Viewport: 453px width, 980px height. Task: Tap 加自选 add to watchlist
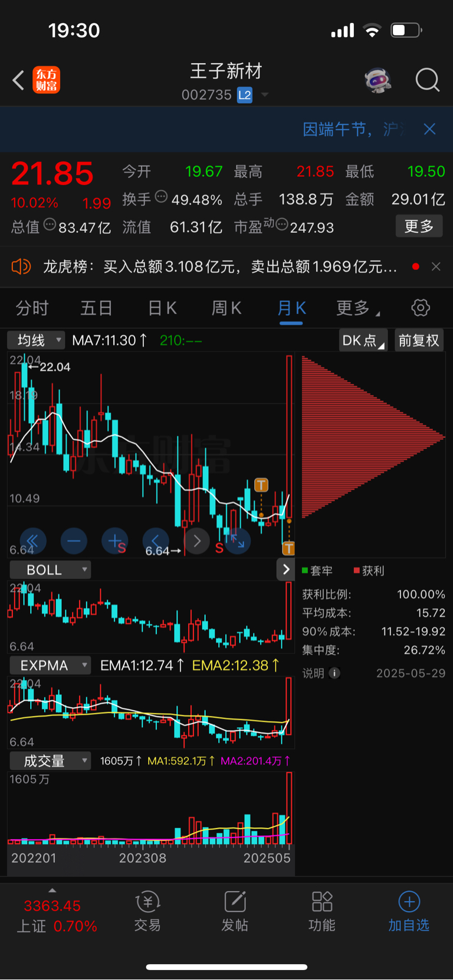click(x=409, y=911)
